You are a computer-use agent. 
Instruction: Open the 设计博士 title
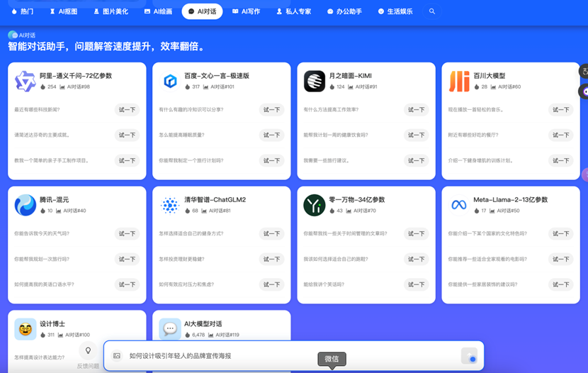(52, 324)
